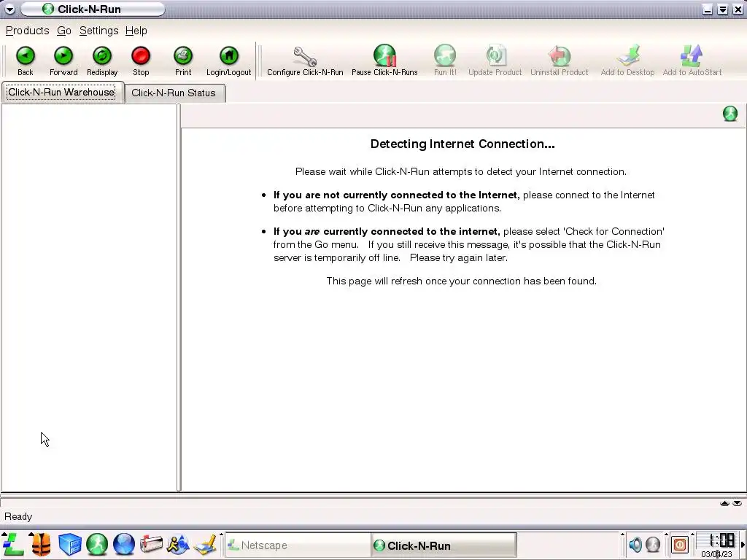Click Add to AutoStart icon
The width and height of the screenshot is (747, 560).
pyautogui.click(x=692, y=61)
